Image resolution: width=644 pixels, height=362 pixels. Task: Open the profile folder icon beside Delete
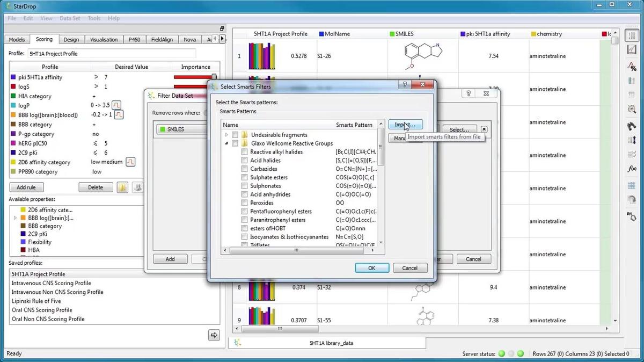coord(122,187)
